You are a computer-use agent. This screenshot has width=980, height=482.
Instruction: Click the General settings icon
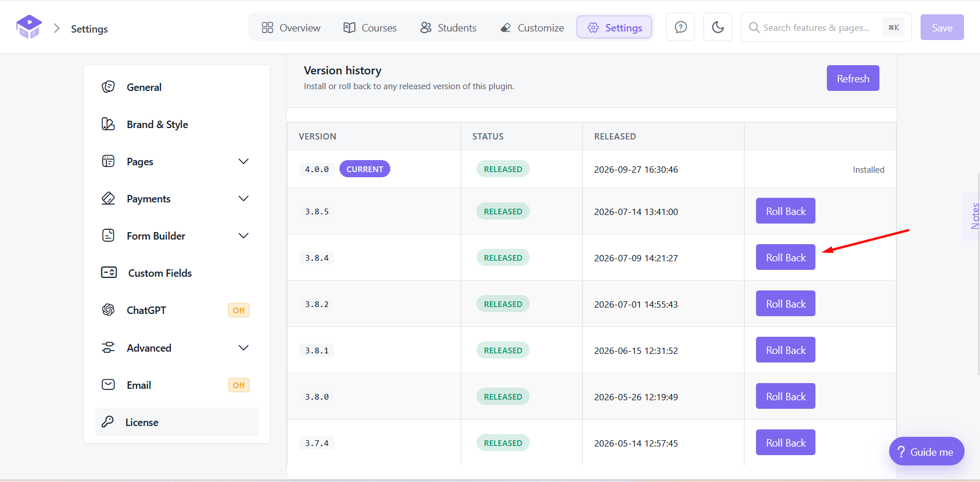(108, 87)
